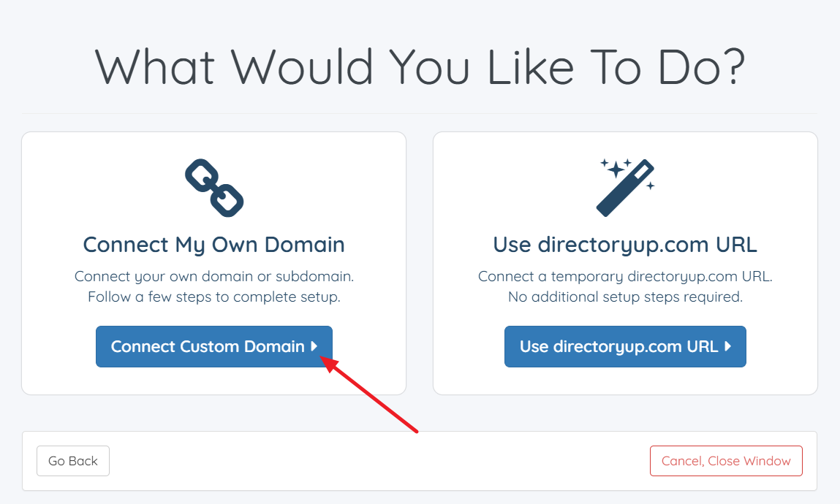This screenshot has width=840, height=504.
Task: Click the chain link icon
Action: point(214,188)
